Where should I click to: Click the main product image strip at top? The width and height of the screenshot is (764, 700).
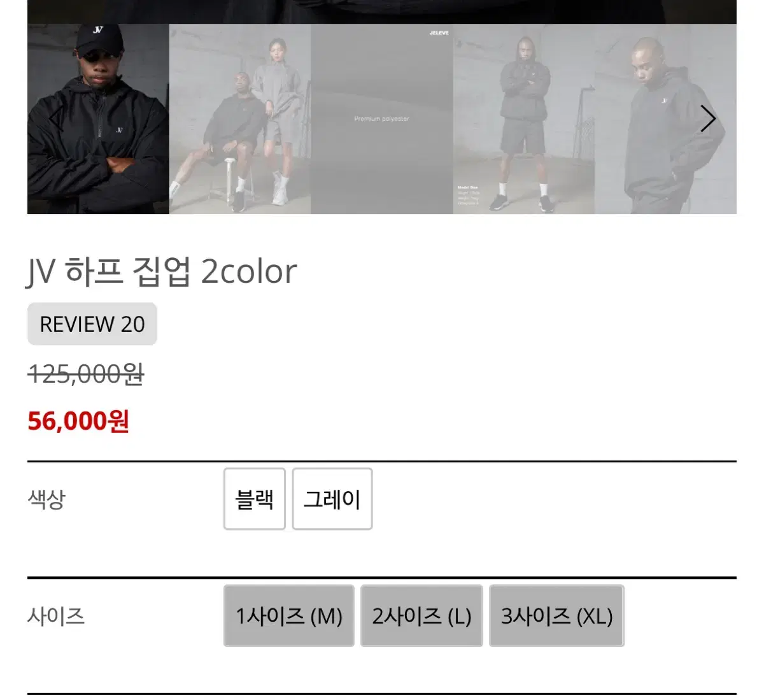pyautogui.click(x=382, y=11)
